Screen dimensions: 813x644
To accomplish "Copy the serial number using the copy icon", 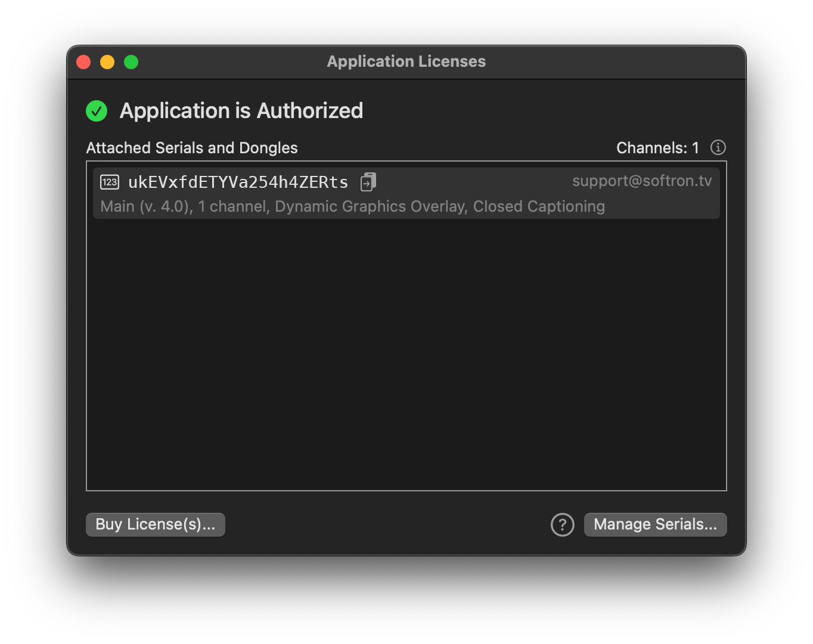I will [368, 182].
